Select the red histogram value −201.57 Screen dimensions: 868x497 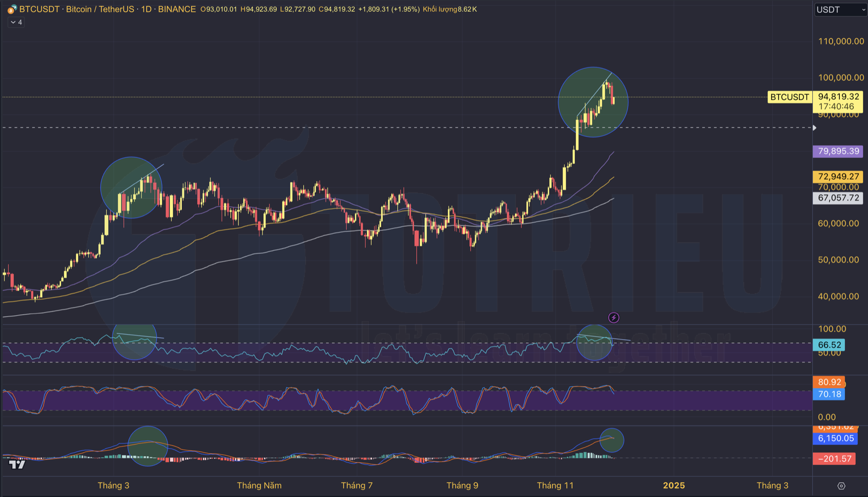pos(834,459)
